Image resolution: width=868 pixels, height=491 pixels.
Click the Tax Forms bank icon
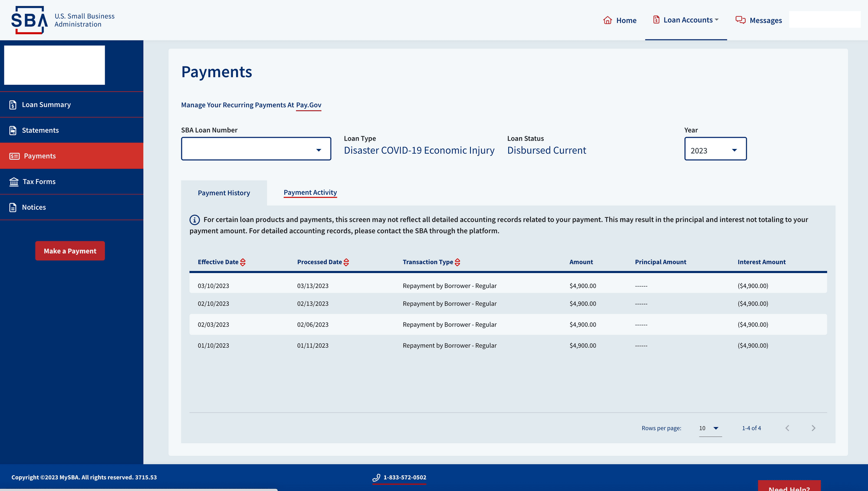pyautogui.click(x=14, y=181)
